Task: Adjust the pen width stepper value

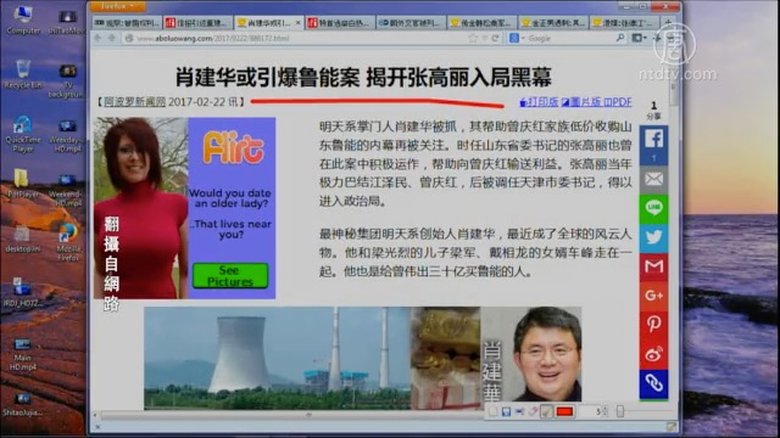Action: pyautogui.click(x=602, y=411)
